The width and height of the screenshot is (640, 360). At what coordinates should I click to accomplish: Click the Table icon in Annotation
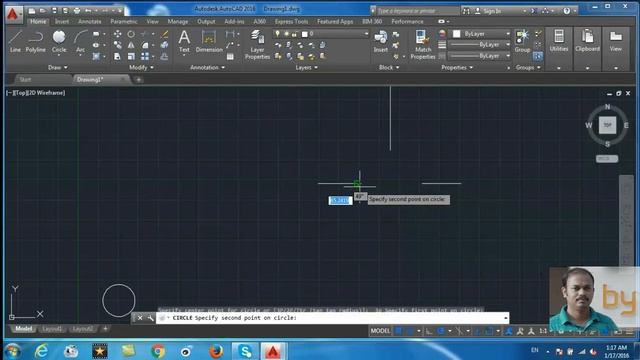tap(230, 57)
